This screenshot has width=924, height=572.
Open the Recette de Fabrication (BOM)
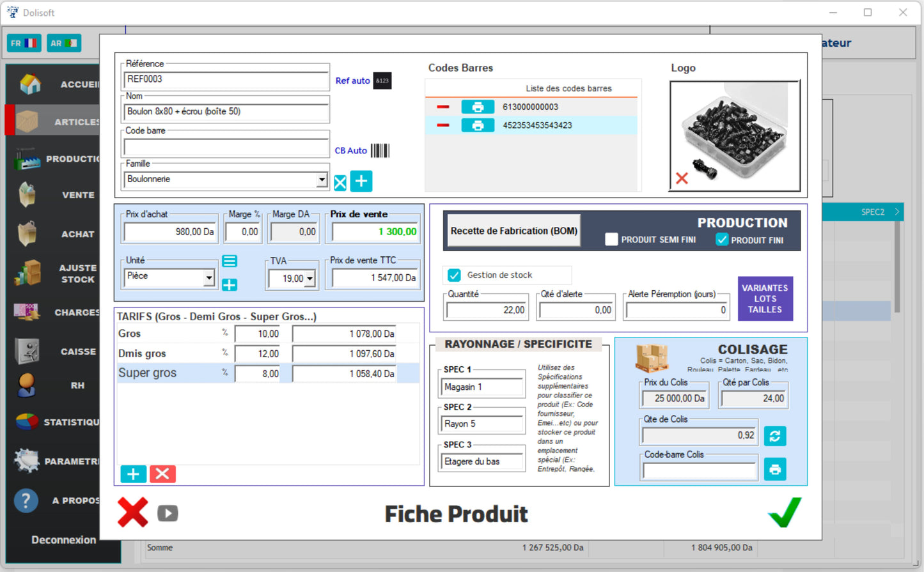click(x=513, y=231)
